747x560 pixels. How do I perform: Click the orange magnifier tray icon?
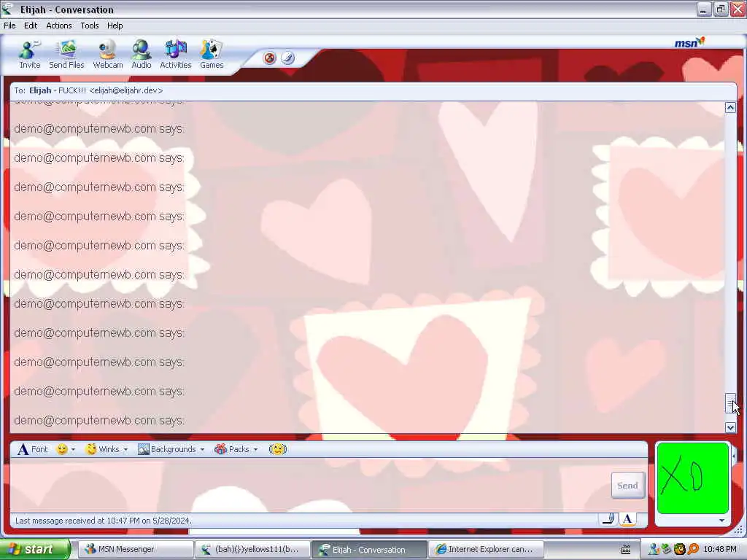(x=693, y=549)
